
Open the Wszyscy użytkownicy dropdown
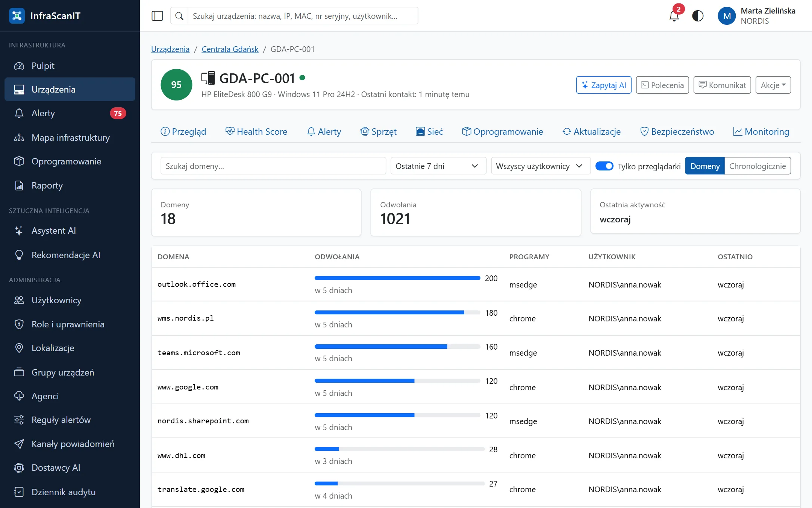[541, 166]
